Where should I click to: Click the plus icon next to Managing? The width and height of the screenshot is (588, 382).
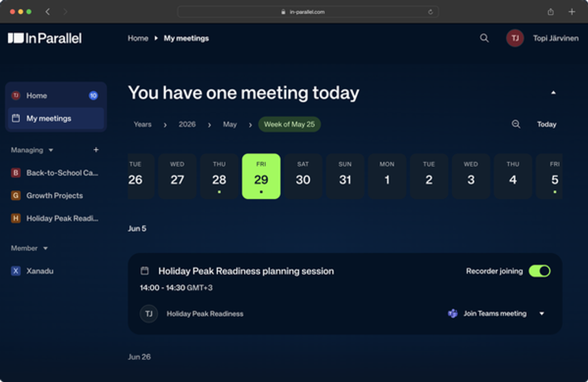pos(96,150)
